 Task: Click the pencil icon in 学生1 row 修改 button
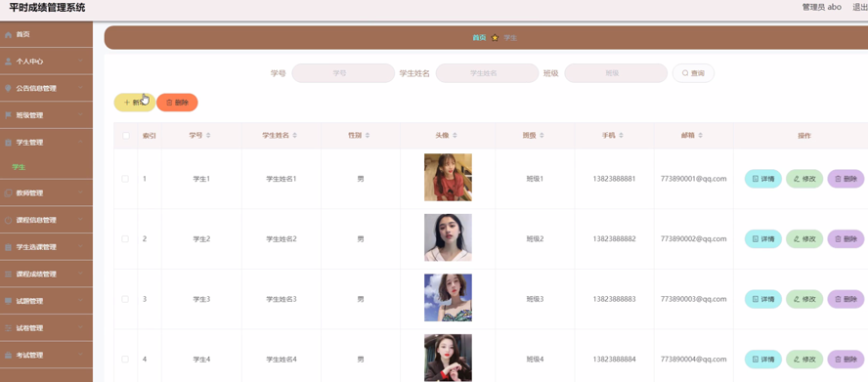797,179
